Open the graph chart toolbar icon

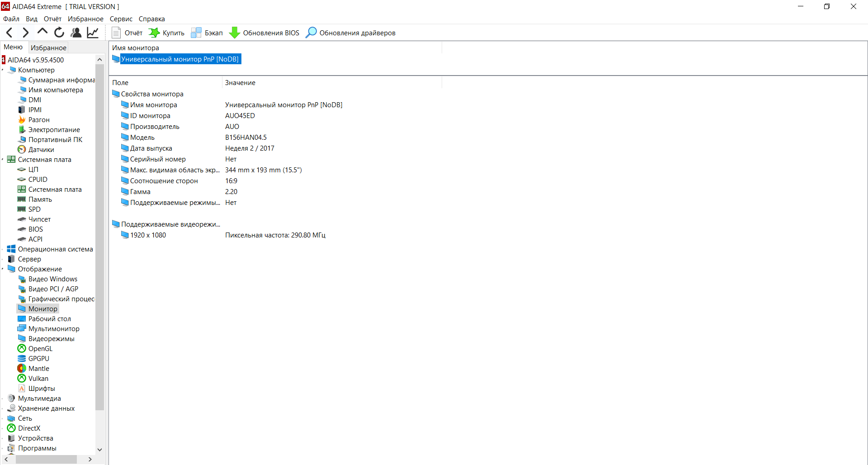93,33
